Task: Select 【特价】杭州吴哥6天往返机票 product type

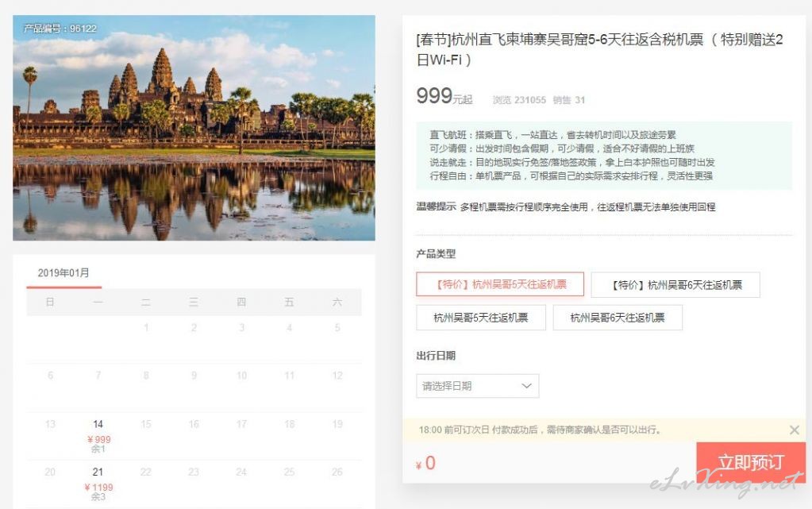Action: click(675, 284)
